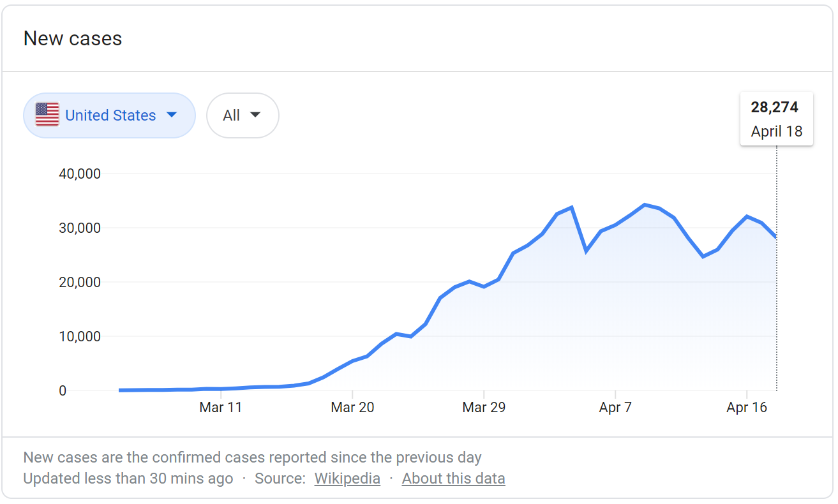The image size is (838, 504).
Task: Click the blue arrow beside United States
Action: (171, 115)
